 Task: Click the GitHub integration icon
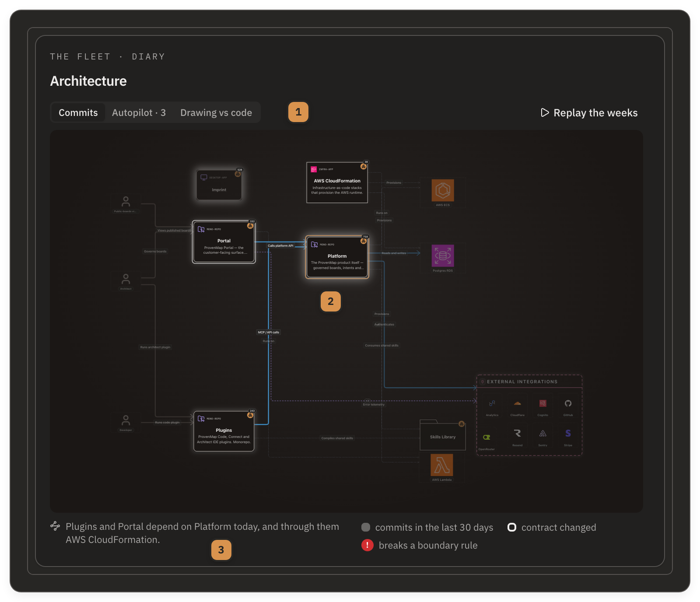pyautogui.click(x=568, y=403)
